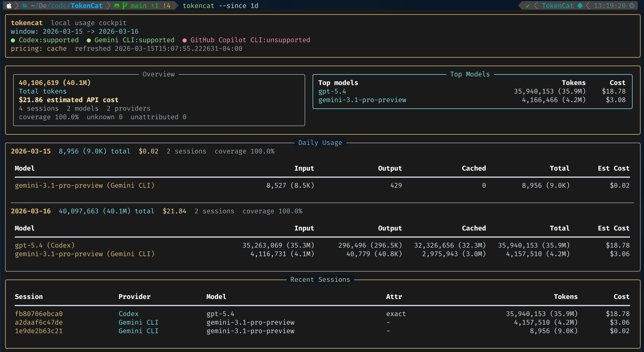The height and width of the screenshot is (352, 644).
Task: Click the '!4' modified files indicator
Action: tap(167, 6)
